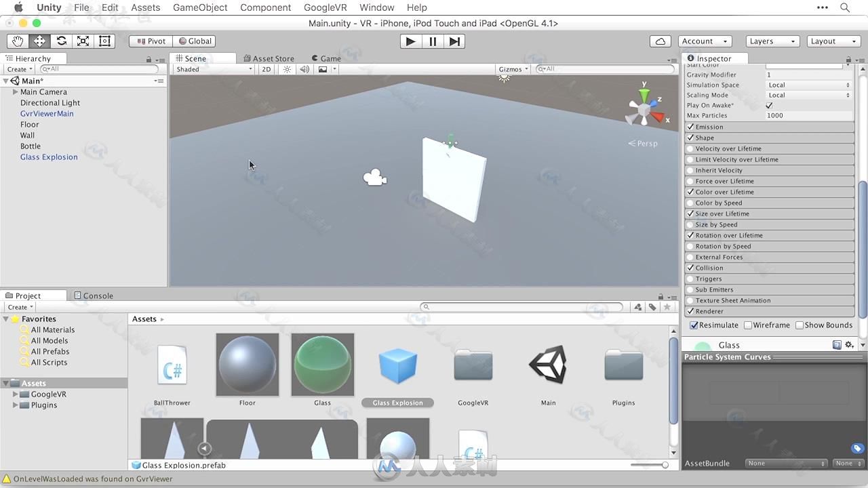This screenshot has width=868, height=488.
Task: Expand GoogleVR folder in project tree
Action: (x=16, y=394)
